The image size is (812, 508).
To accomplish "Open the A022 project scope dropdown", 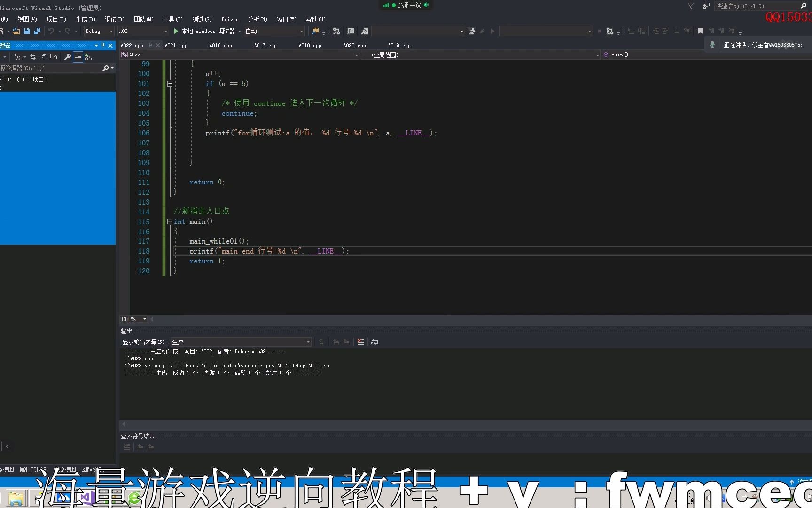I will [x=240, y=55].
